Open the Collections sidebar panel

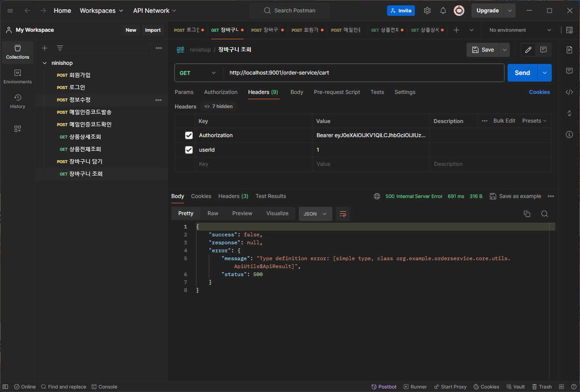pos(18,52)
